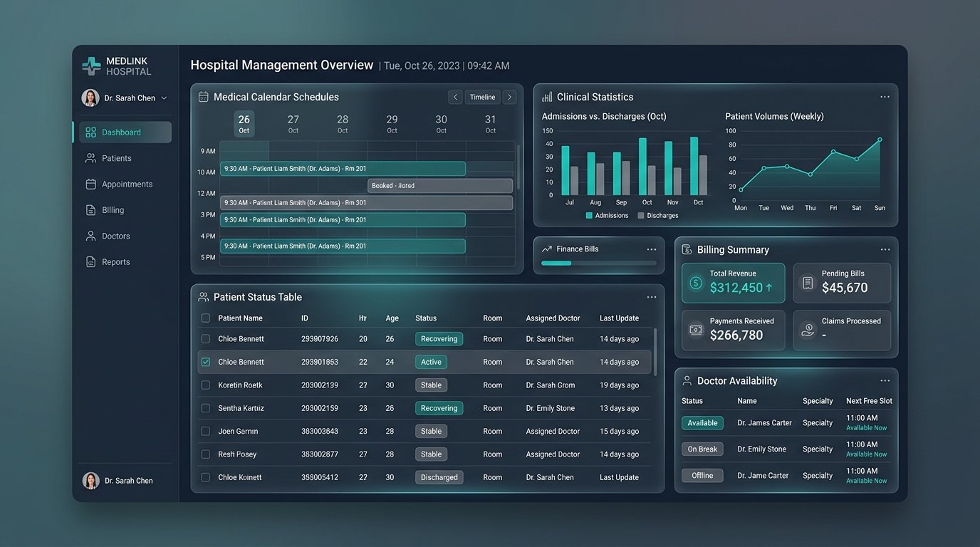Click the Claims Processed hand icon
The height and width of the screenshot is (547, 980).
tap(808, 330)
